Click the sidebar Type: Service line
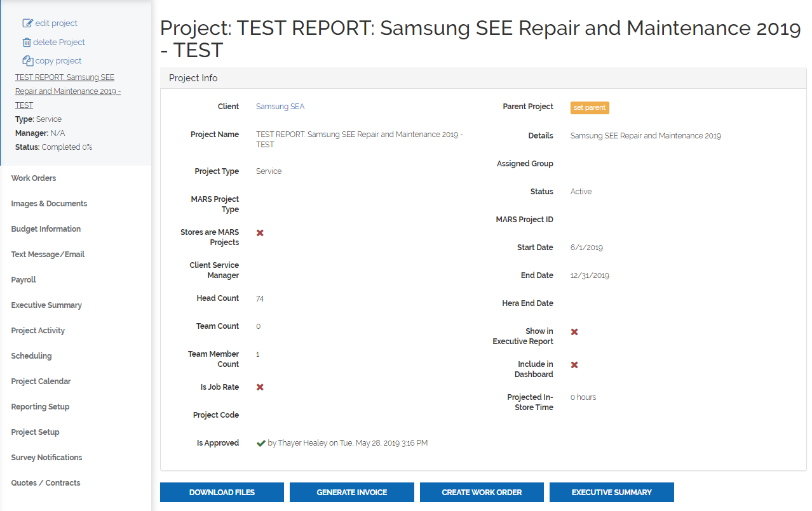The width and height of the screenshot is (812, 511). 38,119
